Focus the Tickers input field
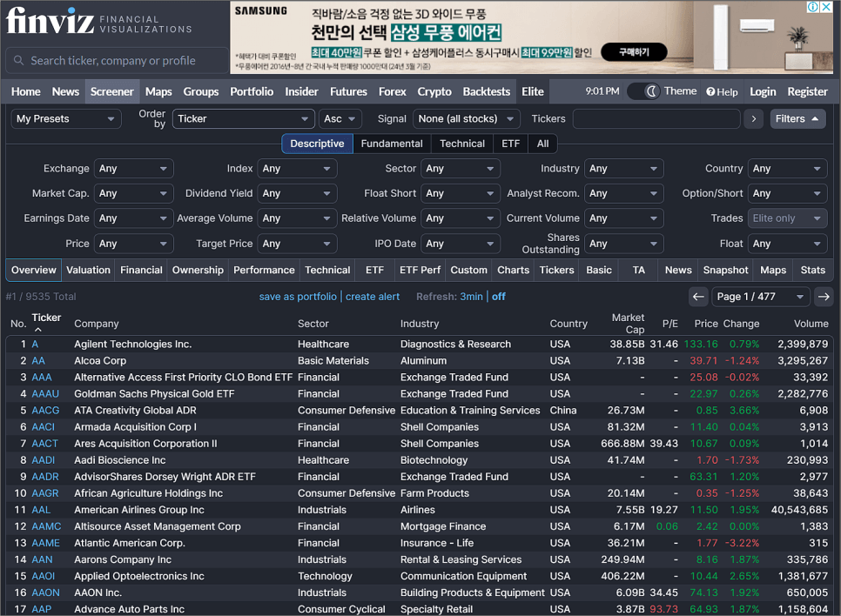The height and width of the screenshot is (616, 841). (x=656, y=118)
